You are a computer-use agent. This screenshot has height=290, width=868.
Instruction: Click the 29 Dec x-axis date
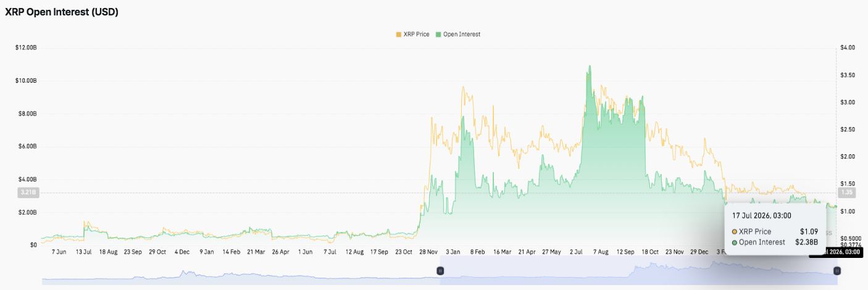699,252
